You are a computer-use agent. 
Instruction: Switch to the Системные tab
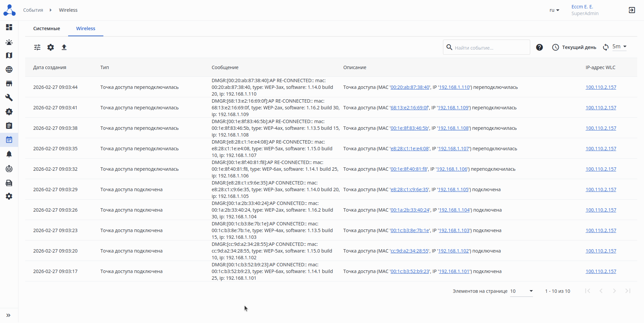click(47, 29)
